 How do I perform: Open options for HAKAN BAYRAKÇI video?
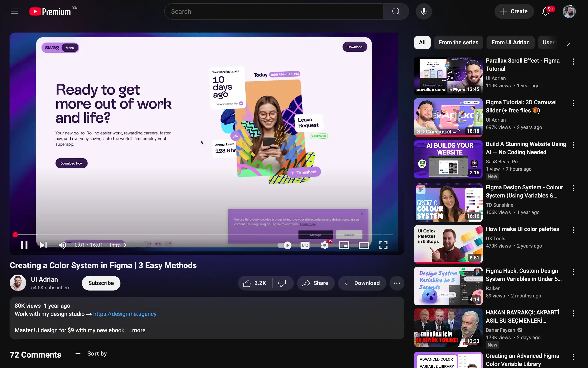click(x=573, y=313)
